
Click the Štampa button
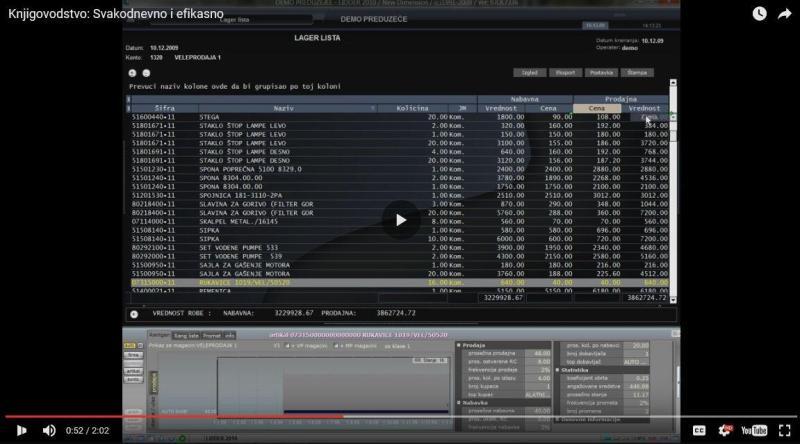pos(637,73)
